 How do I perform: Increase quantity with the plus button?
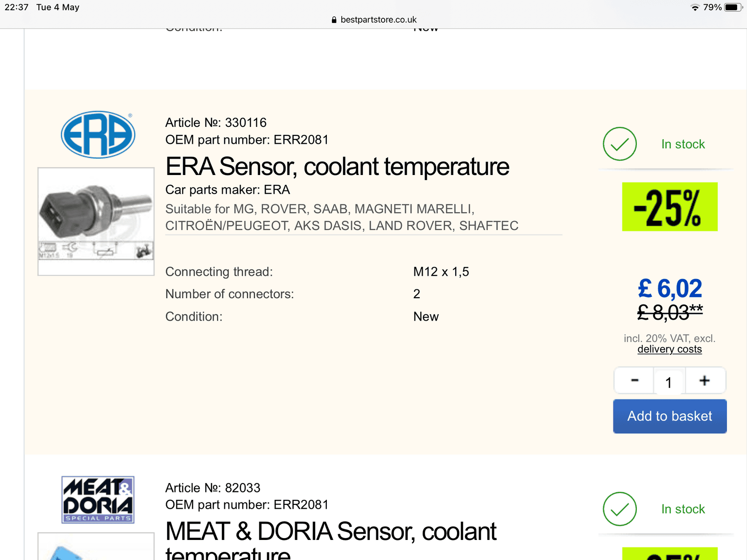click(x=705, y=380)
